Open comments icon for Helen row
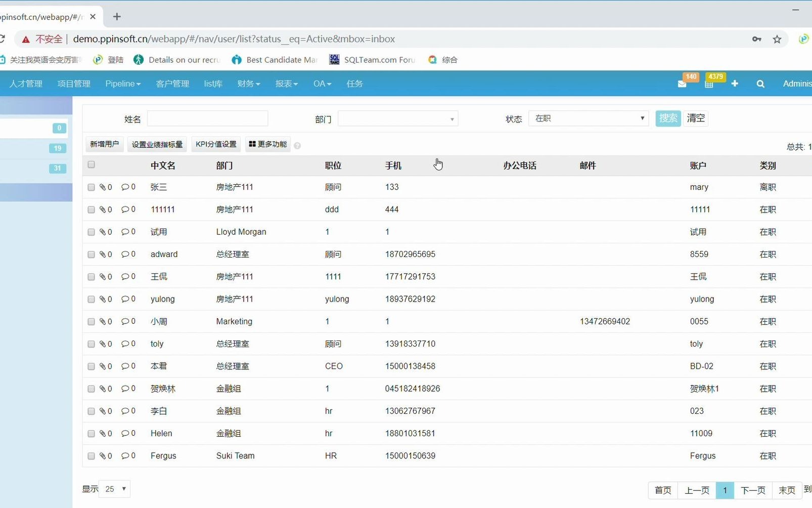This screenshot has width=812, height=508. coord(125,433)
